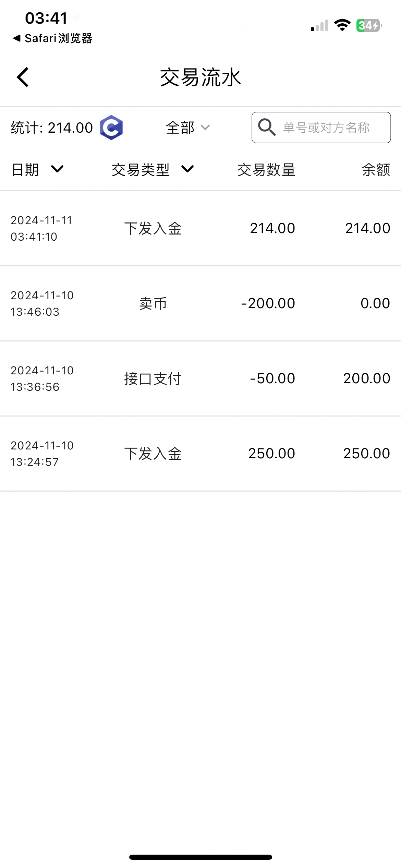This screenshot has height=868, width=401.
Task: Open the 全部 filter dropdown
Action: coord(187,128)
